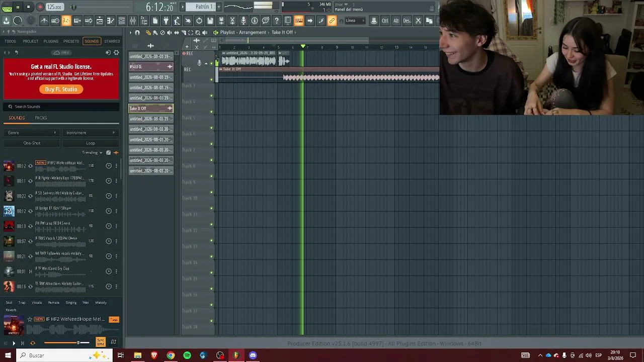Pause playback with the transport pause button
Viewport: 644px width, 362px height.
click(18, 7)
